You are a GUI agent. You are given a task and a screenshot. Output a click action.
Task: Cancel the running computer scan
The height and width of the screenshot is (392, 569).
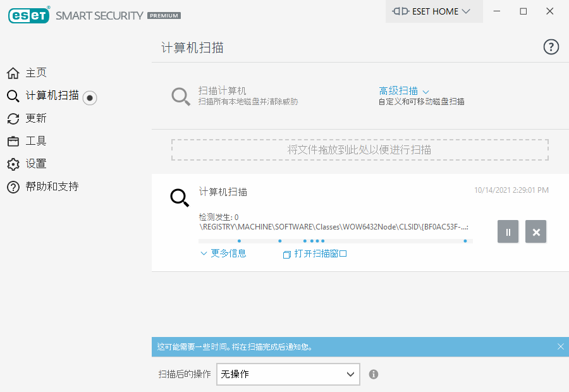[535, 231]
